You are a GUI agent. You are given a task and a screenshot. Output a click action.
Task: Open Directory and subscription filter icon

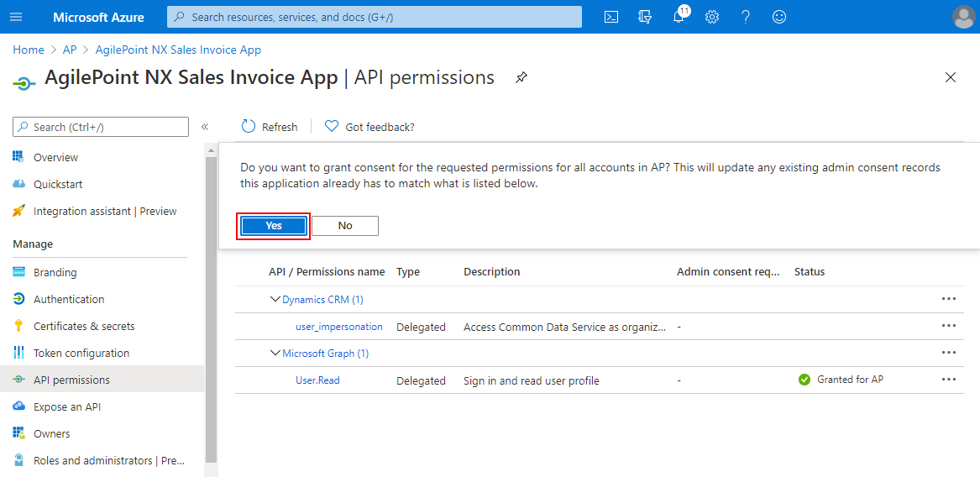pos(645,17)
